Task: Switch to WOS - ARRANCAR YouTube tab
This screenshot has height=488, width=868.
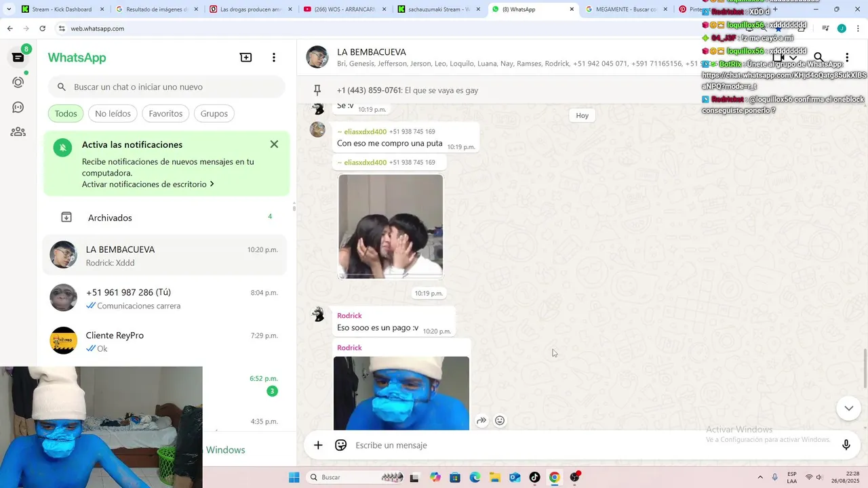Action: 344,9
